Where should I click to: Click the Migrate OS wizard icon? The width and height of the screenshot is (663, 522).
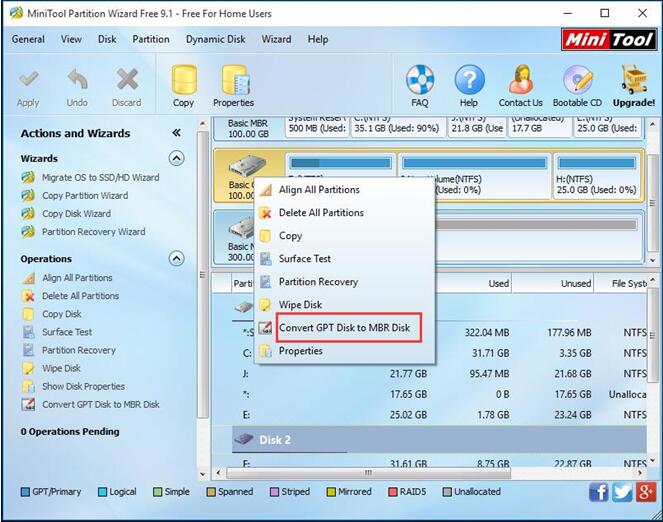click(28, 178)
